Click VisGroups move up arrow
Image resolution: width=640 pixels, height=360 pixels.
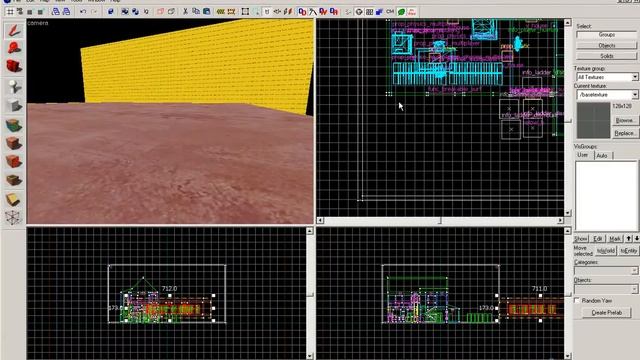coord(629,238)
